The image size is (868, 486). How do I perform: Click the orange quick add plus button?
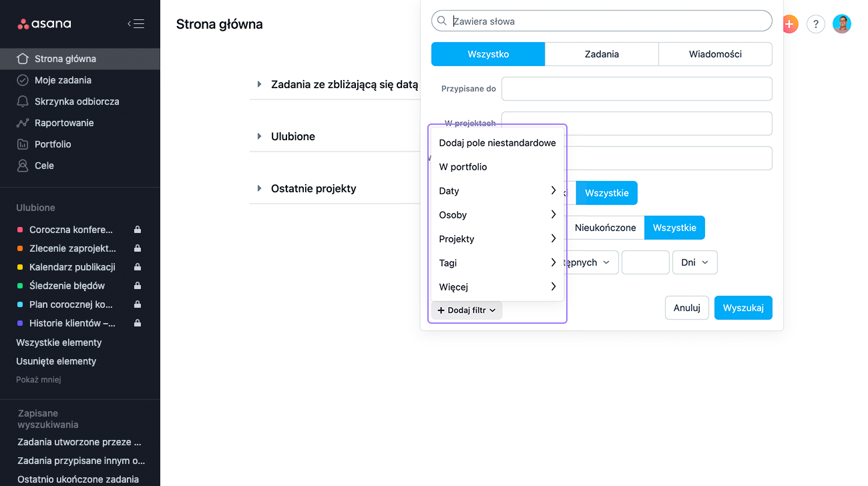pyautogui.click(x=790, y=24)
